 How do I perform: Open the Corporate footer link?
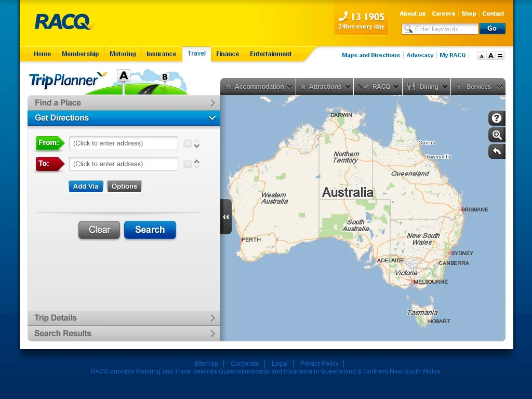[x=245, y=363]
